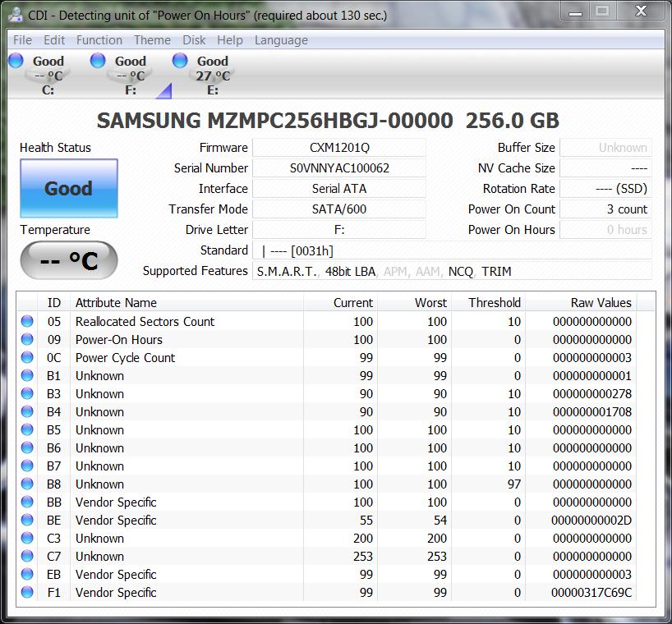This screenshot has width=672, height=624.
Task: Click the Buffer Size Unknown field
Action: tap(606, 148)
